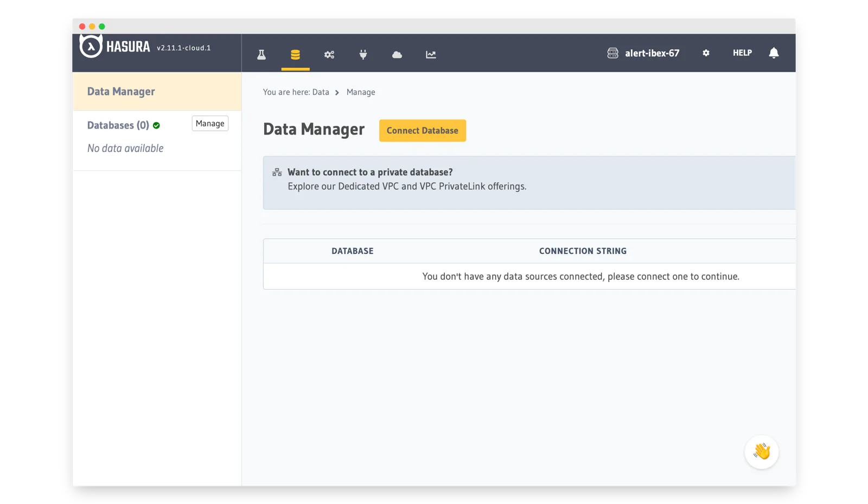Click the Manage button in sidebar
The height and width of the screenshot is (504, 868).
tap(210, 123)
